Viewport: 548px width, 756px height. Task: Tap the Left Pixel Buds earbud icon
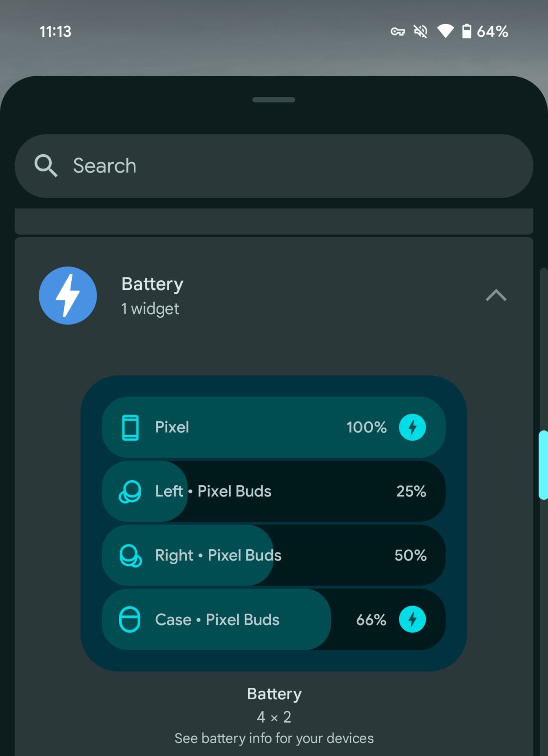pos(130,492)
